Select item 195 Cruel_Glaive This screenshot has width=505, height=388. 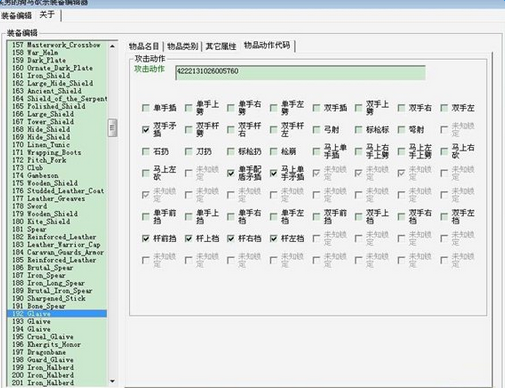57,337
